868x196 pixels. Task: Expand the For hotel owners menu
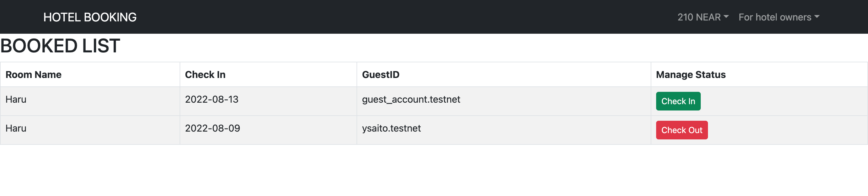[779, 17]
